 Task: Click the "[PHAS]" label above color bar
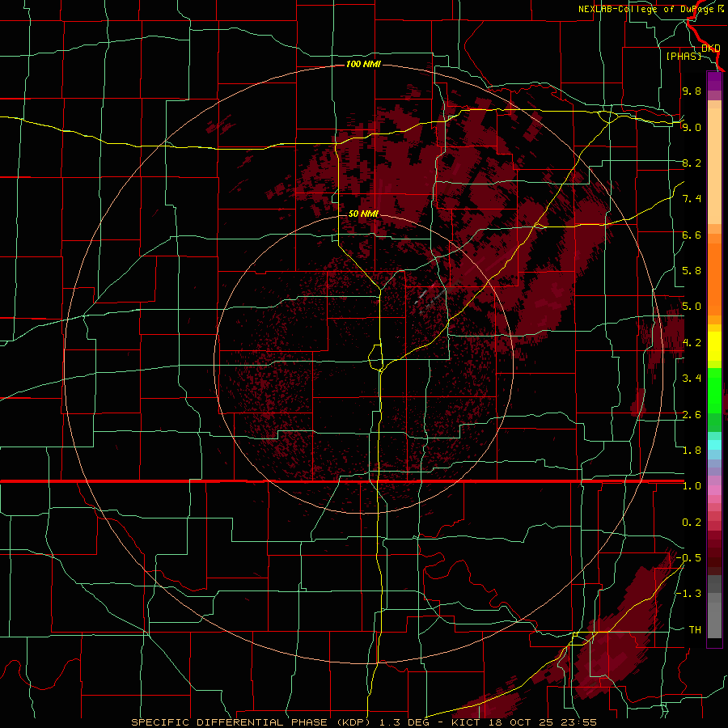pyautogui.click(x=684, y=56)
